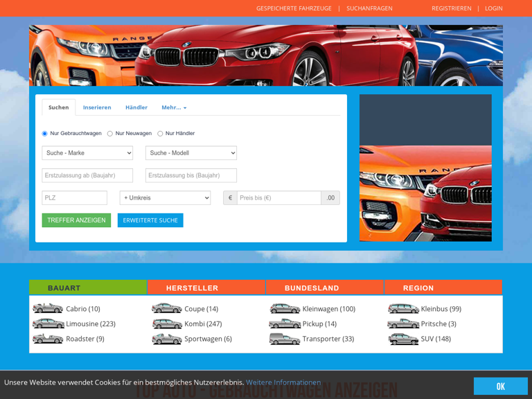
Task: Switch to the Suchen tab
Action: pos(59,107)
